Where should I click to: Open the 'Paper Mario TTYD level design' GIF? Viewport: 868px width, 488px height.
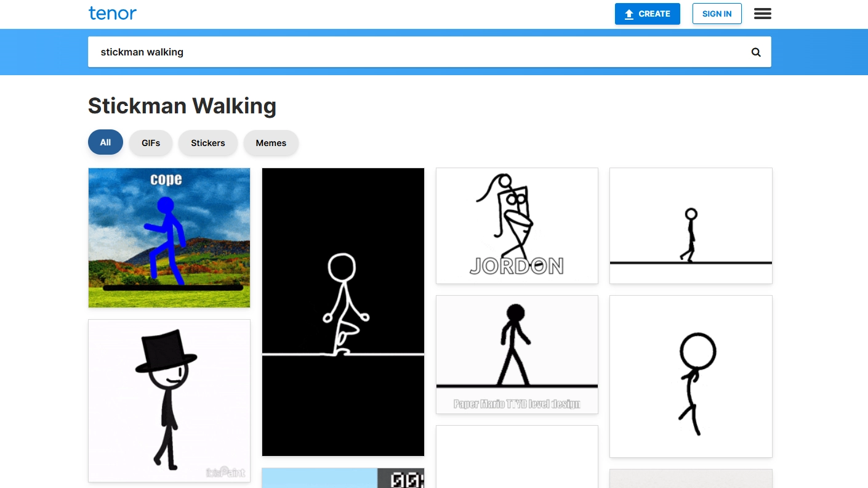point(516,354)
